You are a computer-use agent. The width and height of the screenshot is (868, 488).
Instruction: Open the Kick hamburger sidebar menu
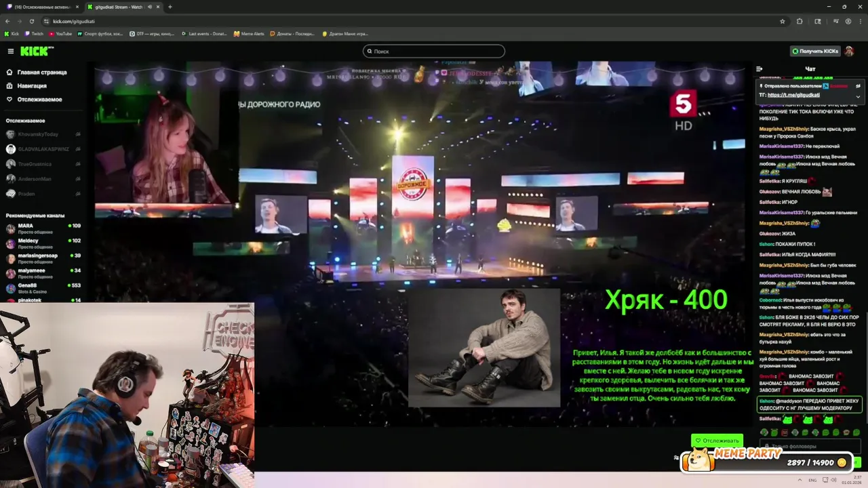tap(10, 51)
